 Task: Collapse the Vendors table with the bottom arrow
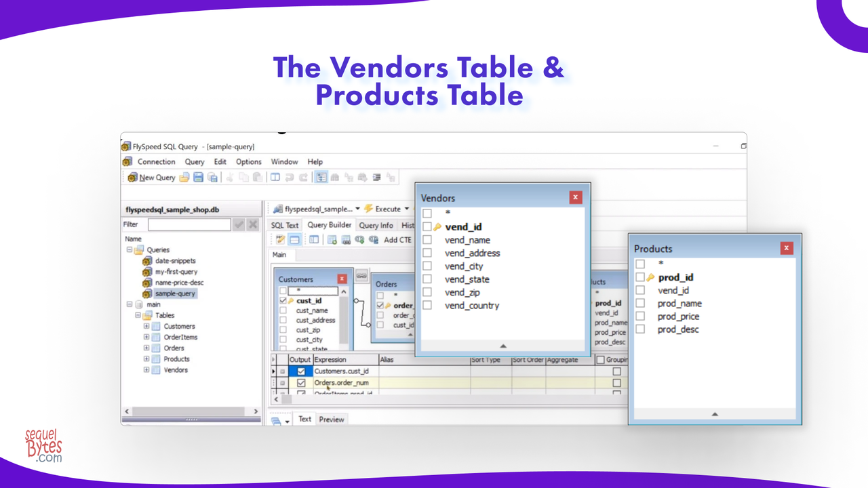tap(502, 346)
